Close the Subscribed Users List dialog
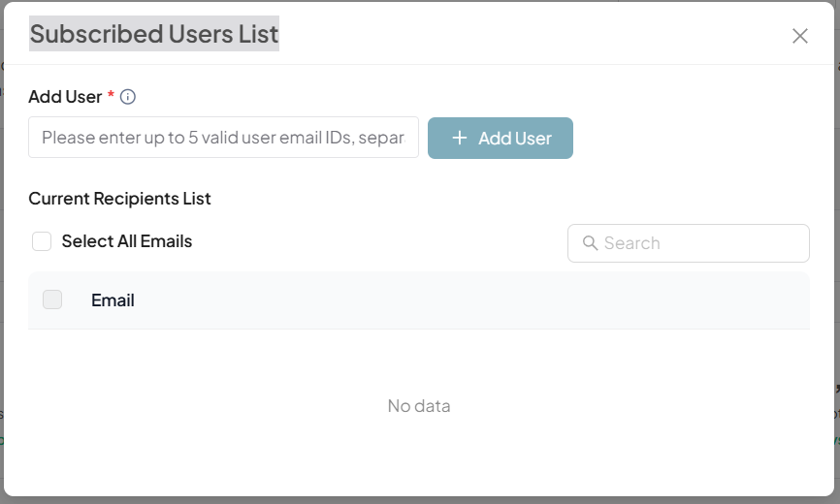840x504 pixels. point(800,36)
